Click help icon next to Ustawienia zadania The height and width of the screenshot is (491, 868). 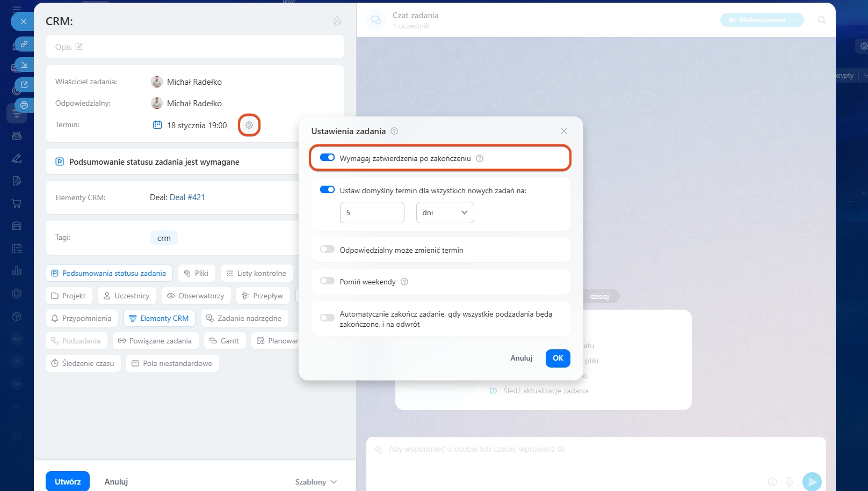(394, 131)
